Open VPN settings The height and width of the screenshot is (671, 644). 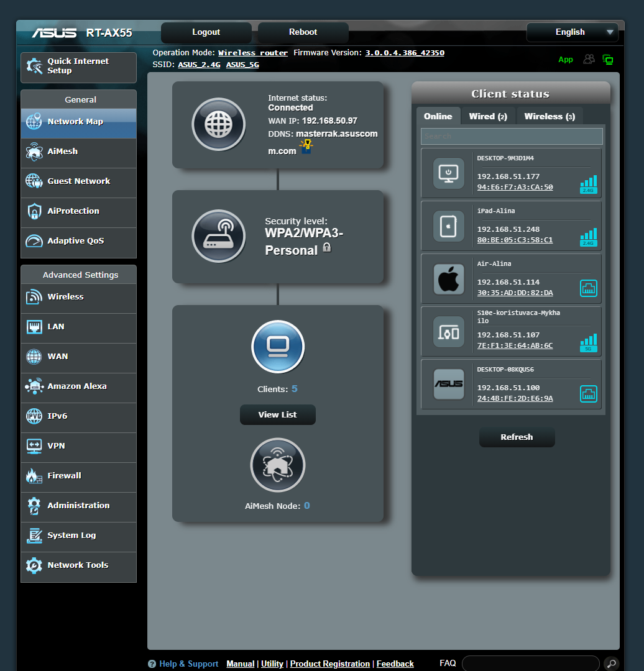click(x=78, y=447)
